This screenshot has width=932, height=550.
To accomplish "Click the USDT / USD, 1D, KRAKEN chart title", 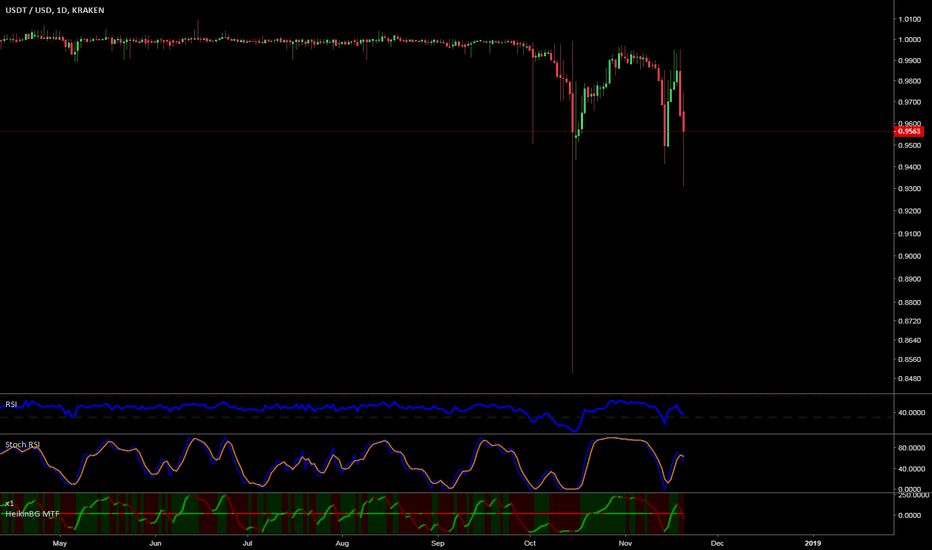I will (55, 10).
